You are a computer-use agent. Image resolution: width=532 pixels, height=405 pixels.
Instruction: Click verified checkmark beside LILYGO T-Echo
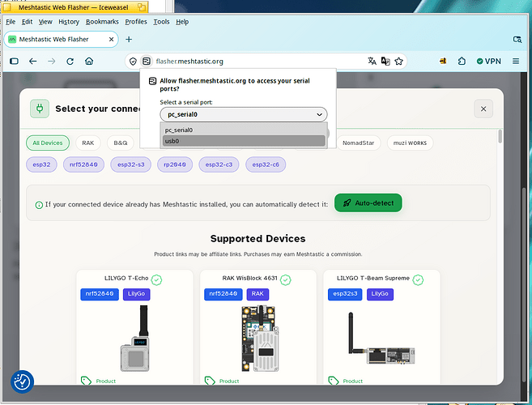[156, 280]
